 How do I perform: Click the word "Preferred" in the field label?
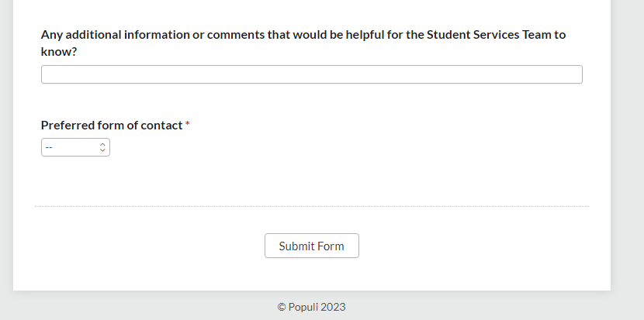[x=68, y=125]
